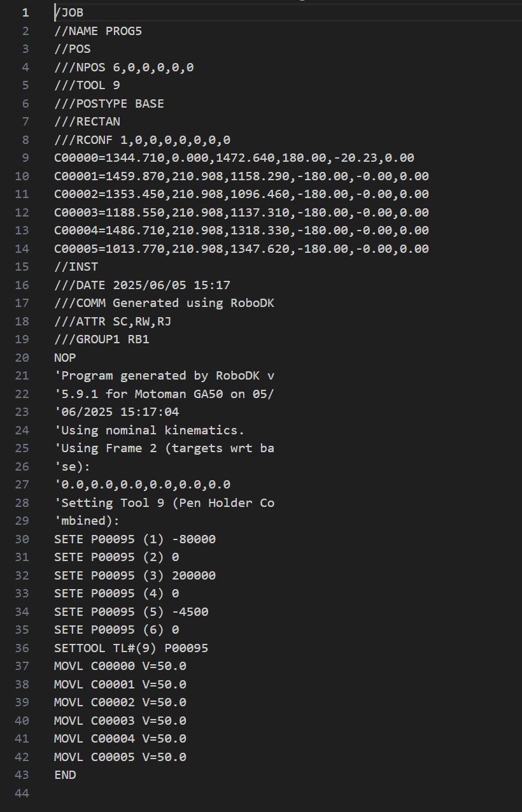Click the END statement

[x=65, y=775]
